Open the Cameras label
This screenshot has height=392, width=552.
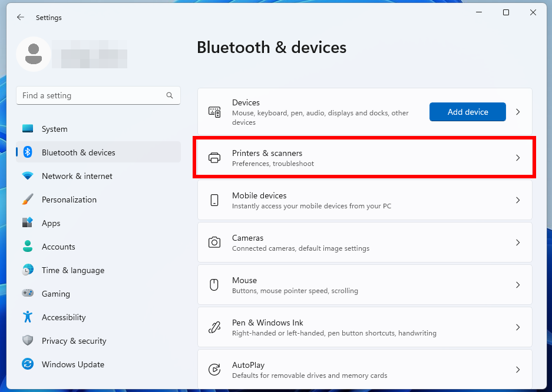point(247,238)
